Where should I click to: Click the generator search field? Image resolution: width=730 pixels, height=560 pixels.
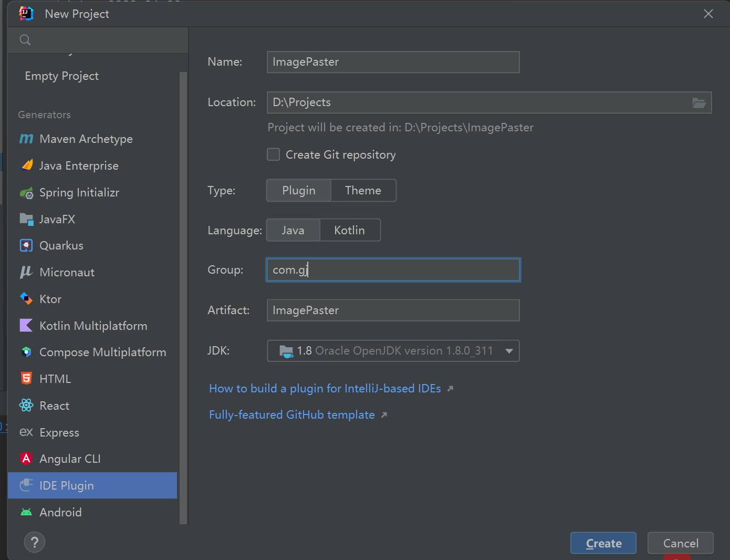[98, 40]
